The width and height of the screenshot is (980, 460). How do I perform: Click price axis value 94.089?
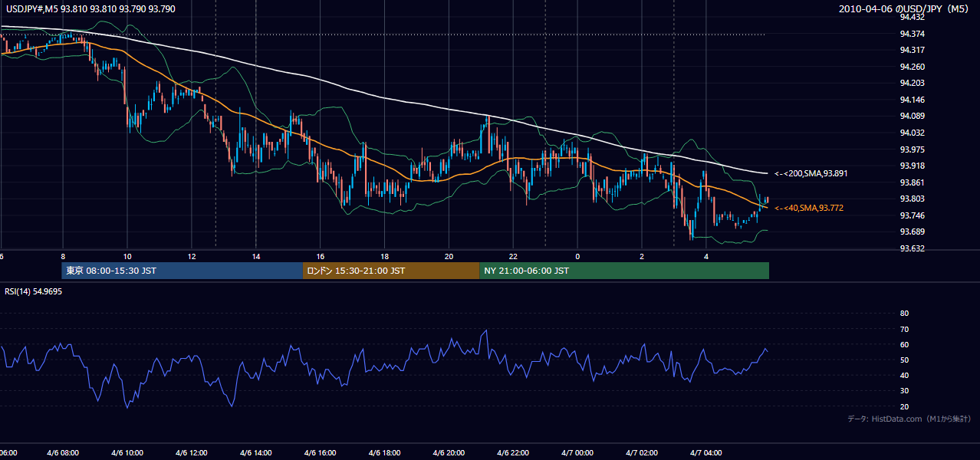click(913, 116)
